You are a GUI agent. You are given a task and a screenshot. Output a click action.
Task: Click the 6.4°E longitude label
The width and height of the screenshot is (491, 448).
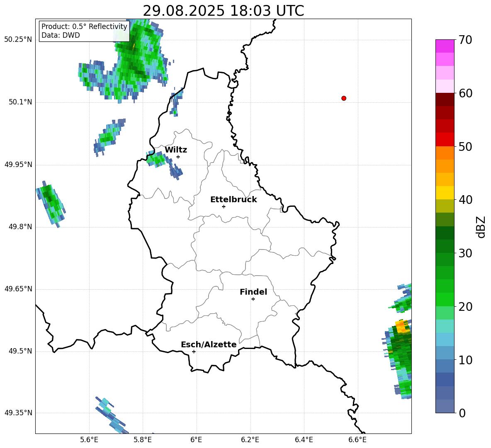pos(304,440)
